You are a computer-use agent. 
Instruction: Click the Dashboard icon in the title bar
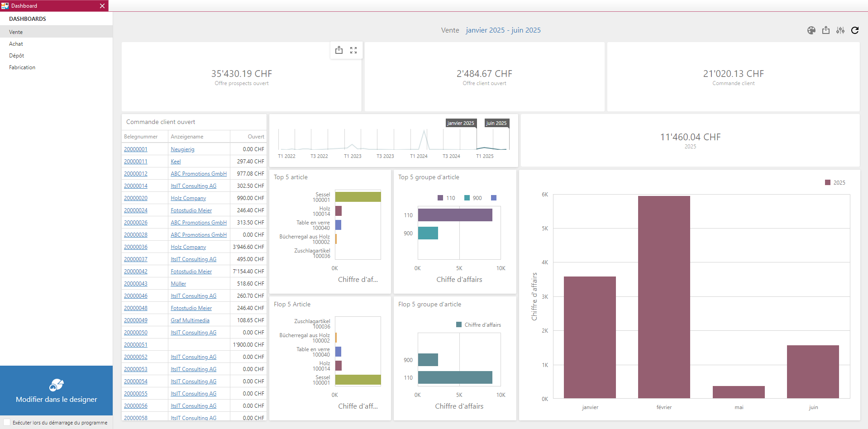5,5
